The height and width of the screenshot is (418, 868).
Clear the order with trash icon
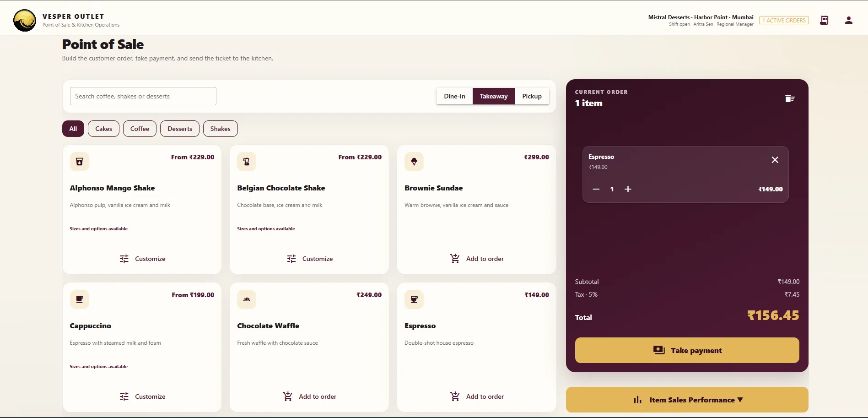790,98
